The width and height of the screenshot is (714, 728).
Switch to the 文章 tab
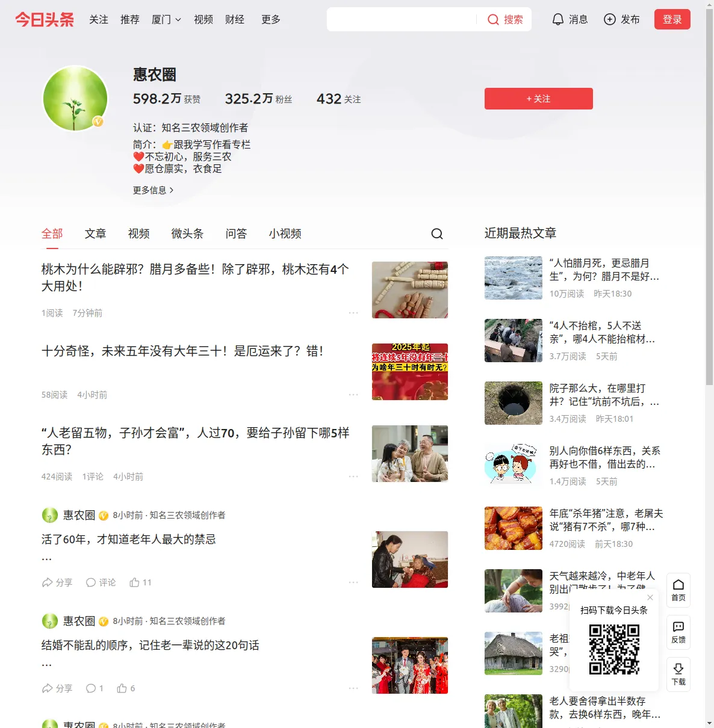click(x=96, y=233)
